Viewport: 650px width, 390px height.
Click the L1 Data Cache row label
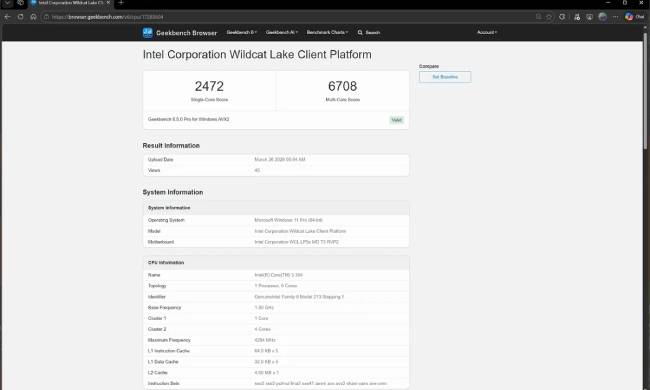pyautogui.click(x=163, y=362)
